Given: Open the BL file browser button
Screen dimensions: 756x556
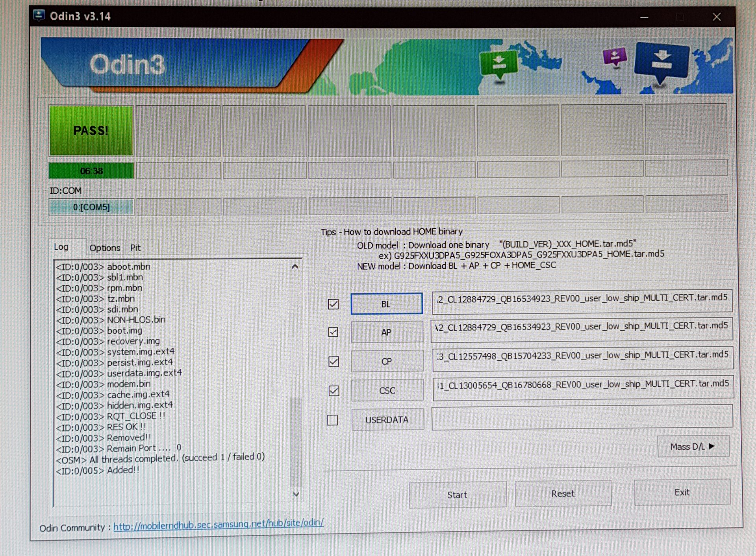Looking at the screenshot, I should coord(387,304).
